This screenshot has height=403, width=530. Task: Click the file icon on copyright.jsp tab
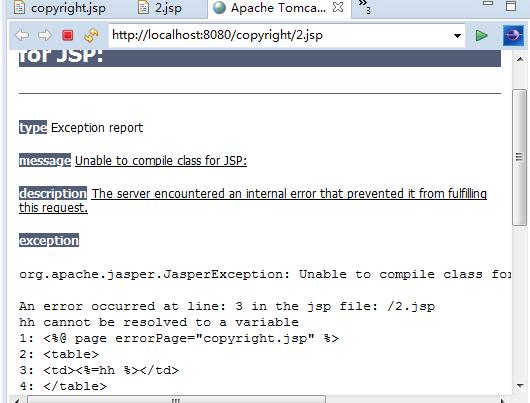[x=20, y=7]
